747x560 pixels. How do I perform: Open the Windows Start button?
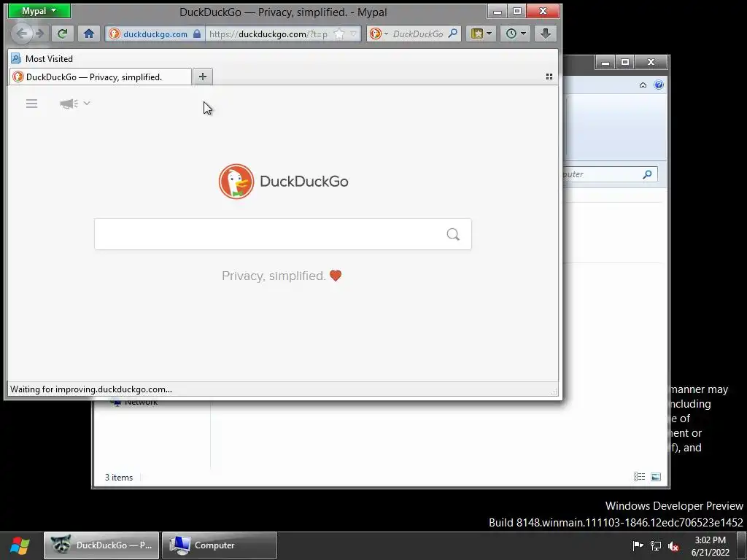pos(20,545)
